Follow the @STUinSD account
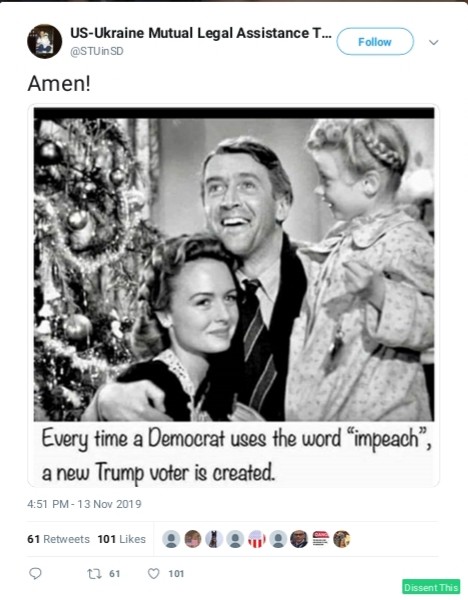 [x=375, y=41]
